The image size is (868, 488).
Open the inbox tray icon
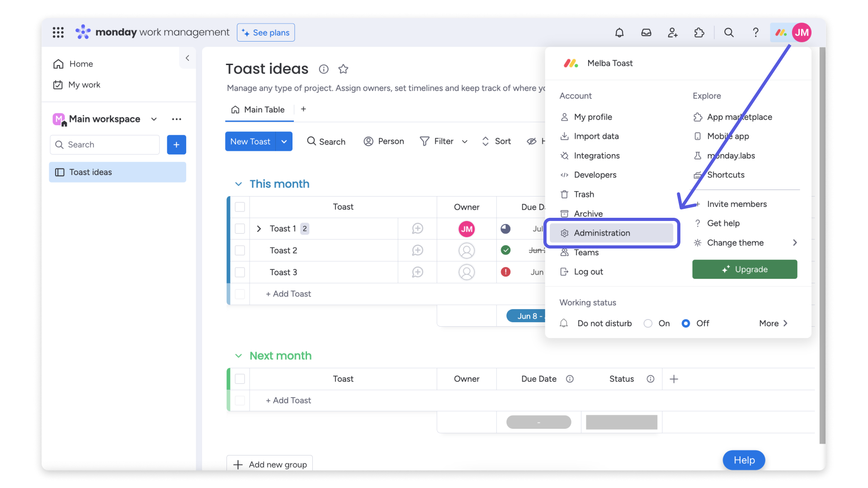pyautogui.click(x=646, y=33)
